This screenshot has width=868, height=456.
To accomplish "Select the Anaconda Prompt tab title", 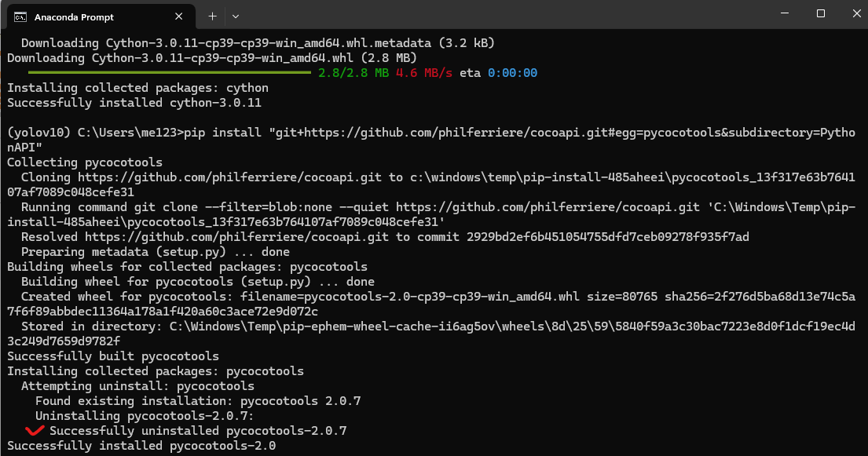I will tap(74, 17).
